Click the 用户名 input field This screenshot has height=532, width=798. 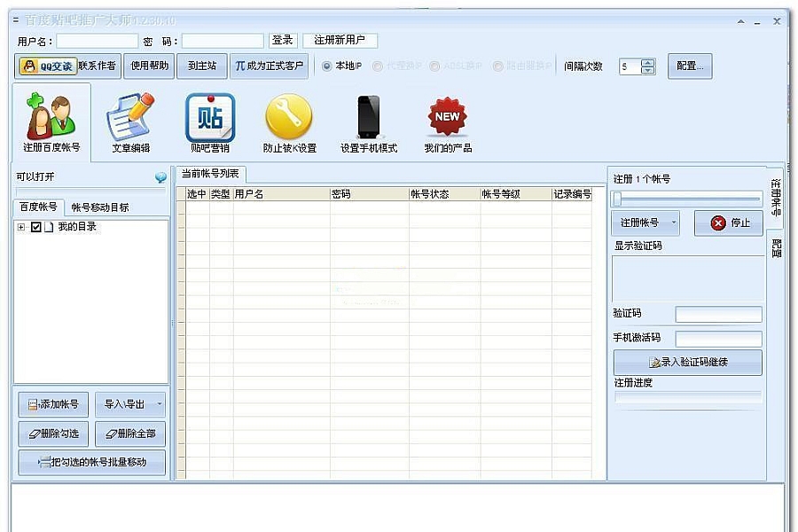(98, 41)
